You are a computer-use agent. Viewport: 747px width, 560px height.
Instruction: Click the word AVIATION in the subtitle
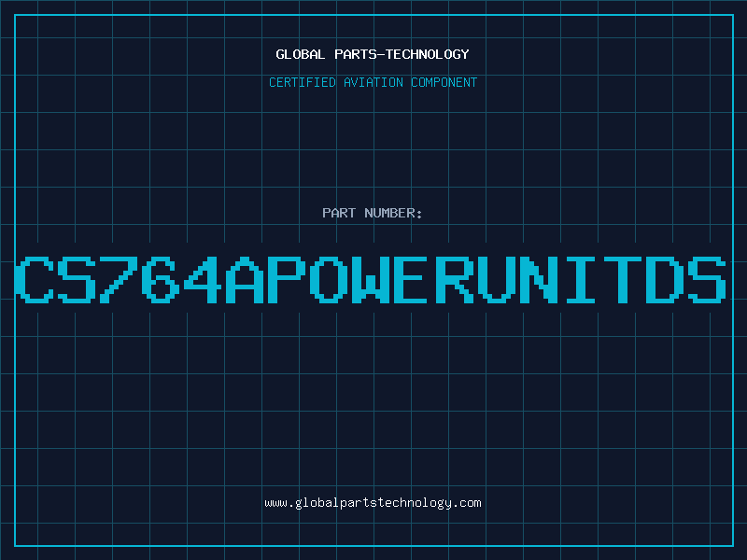coord(373,82)
